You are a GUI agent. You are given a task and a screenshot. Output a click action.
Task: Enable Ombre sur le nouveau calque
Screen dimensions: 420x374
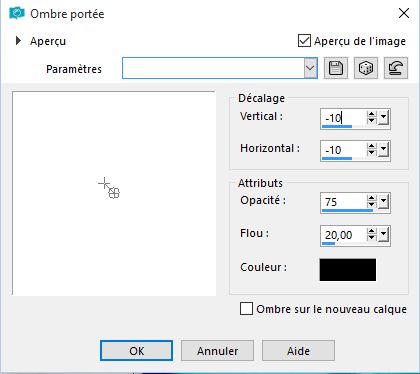point(246,309)
